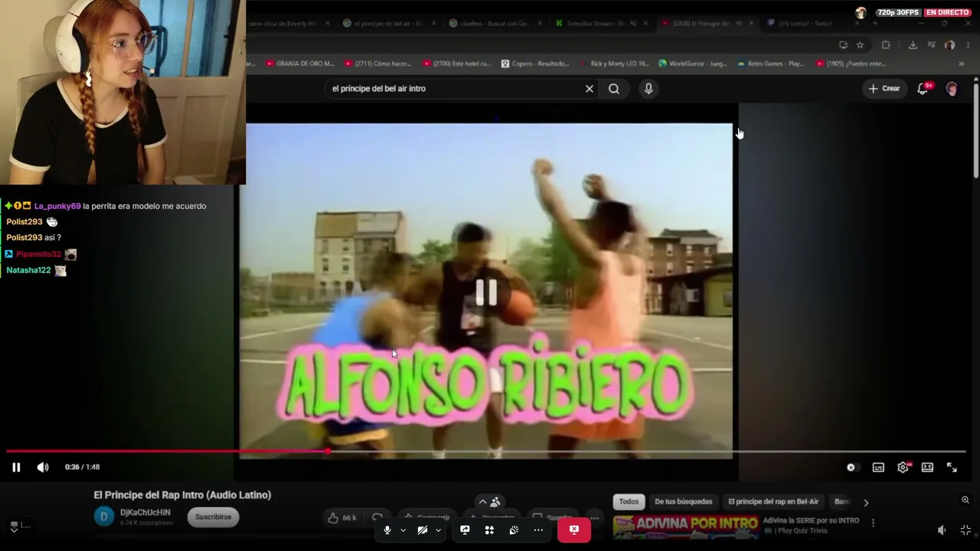This screenshot has height=551, width=980.
Task: Open the Copero - Resultado bookmark
Action: coord(535,64)
